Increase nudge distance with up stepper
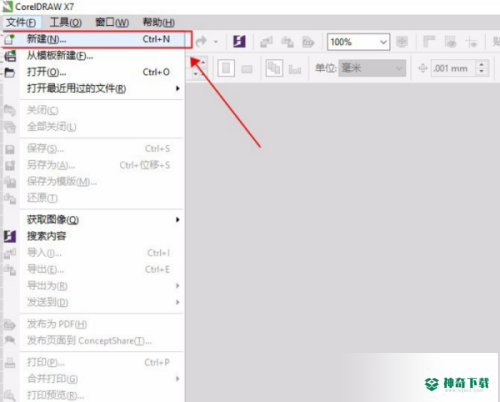The height and width of the screenshot is (402, 500). 482,65
